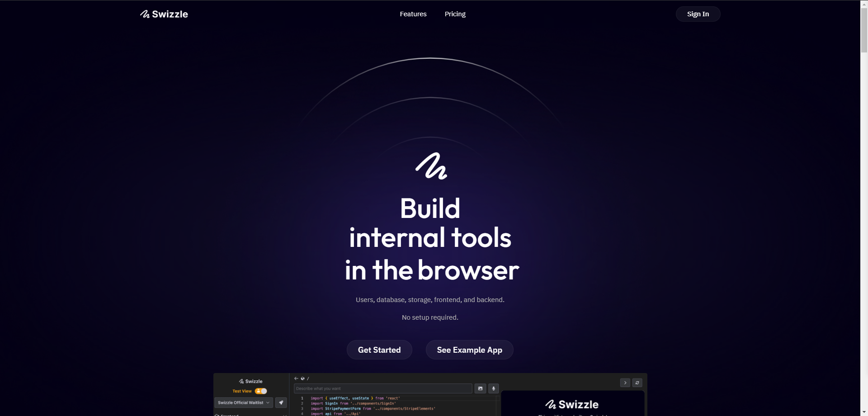
Task: Click the right chevron button near refresh
Action: 625,383
